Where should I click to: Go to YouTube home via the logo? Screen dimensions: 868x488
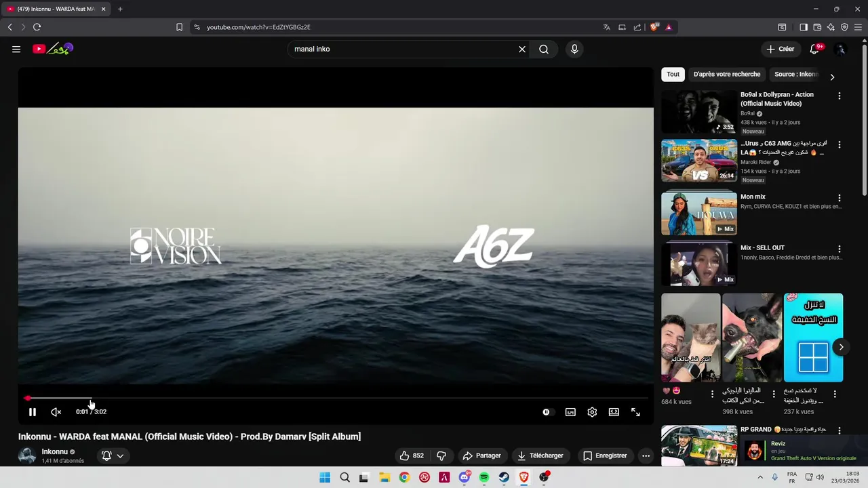click(x=53, y=49)
